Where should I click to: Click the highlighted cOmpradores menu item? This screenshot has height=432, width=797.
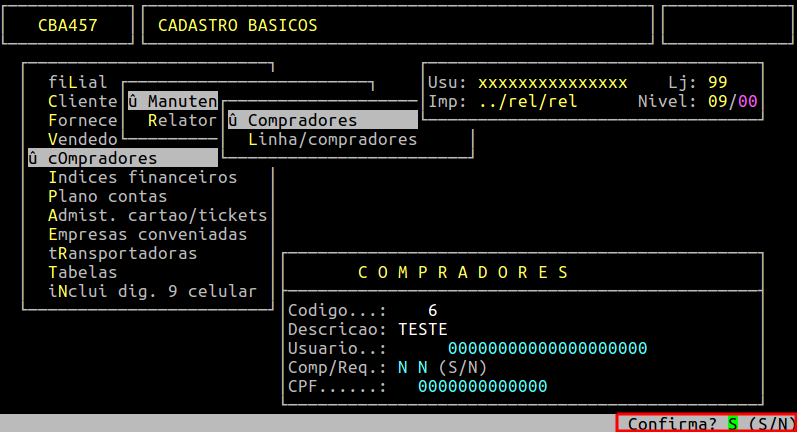[x=122, y=158]
